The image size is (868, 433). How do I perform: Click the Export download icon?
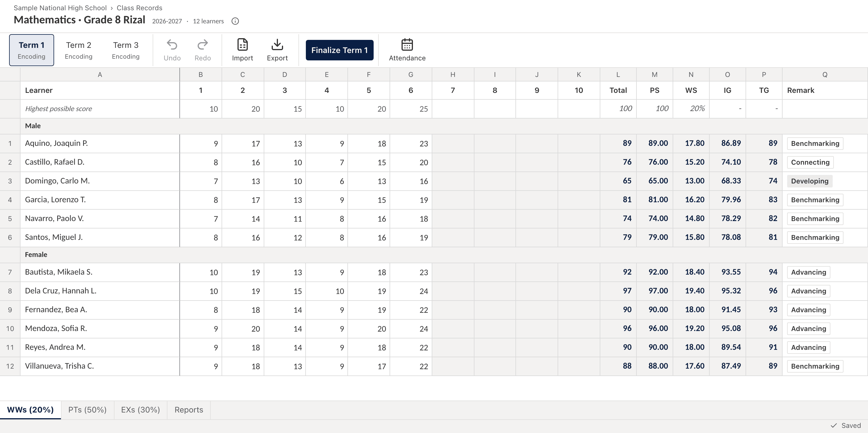click(277, 44)
